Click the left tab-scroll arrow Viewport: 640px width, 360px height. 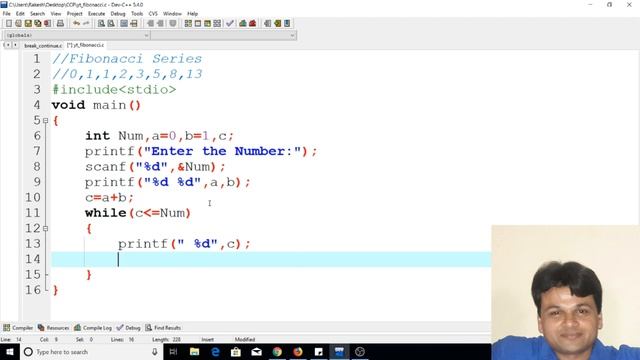[7, 45]
